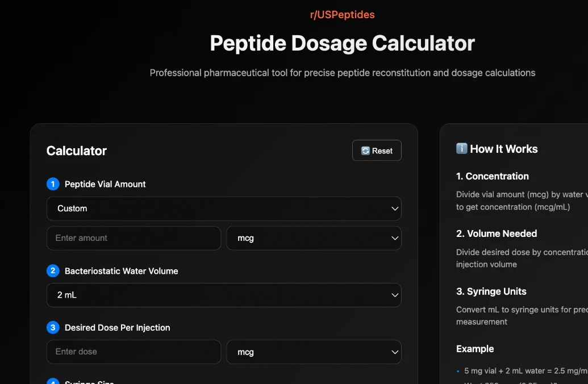The height and width of the screenshot is (384, 588).
Task: Click the blue step 1 badge
Action: pos(53,184)
